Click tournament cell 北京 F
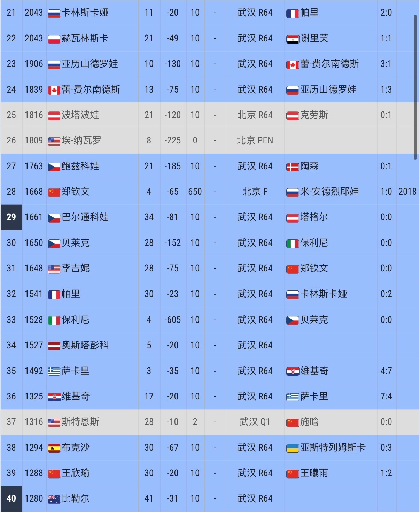The height and width of the screenshot is (512, 420). pos(255,192)
